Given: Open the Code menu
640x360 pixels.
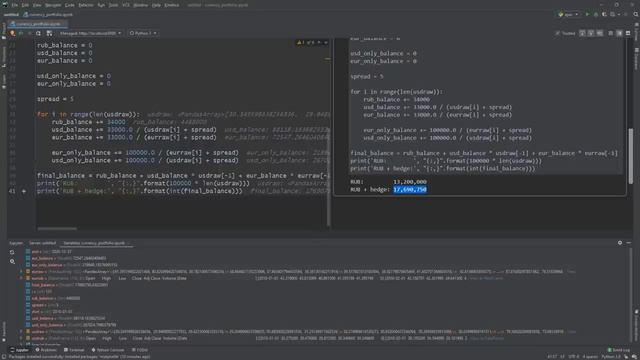Looking at the screenshot, I should tap(70, 5).
